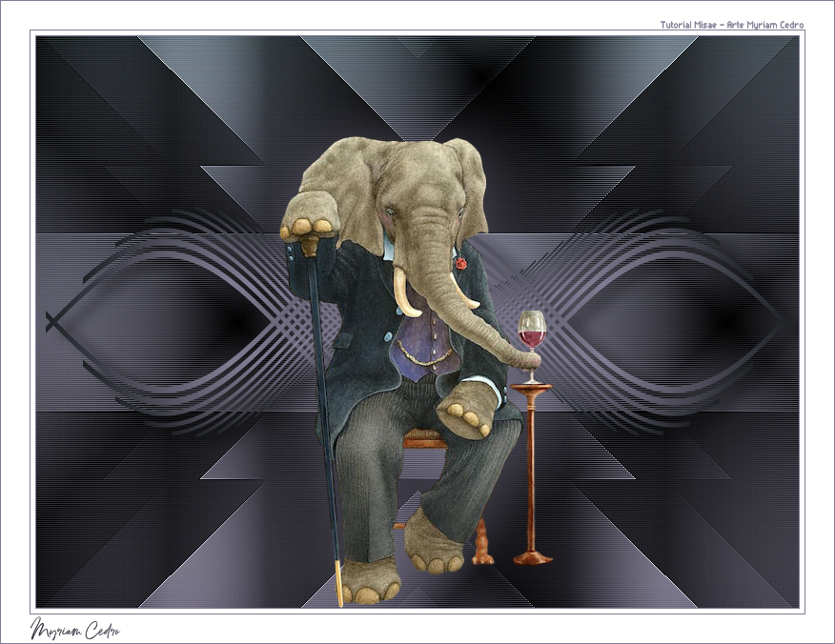Click the red rose on the lapel
835x644 pixels.
461,263
